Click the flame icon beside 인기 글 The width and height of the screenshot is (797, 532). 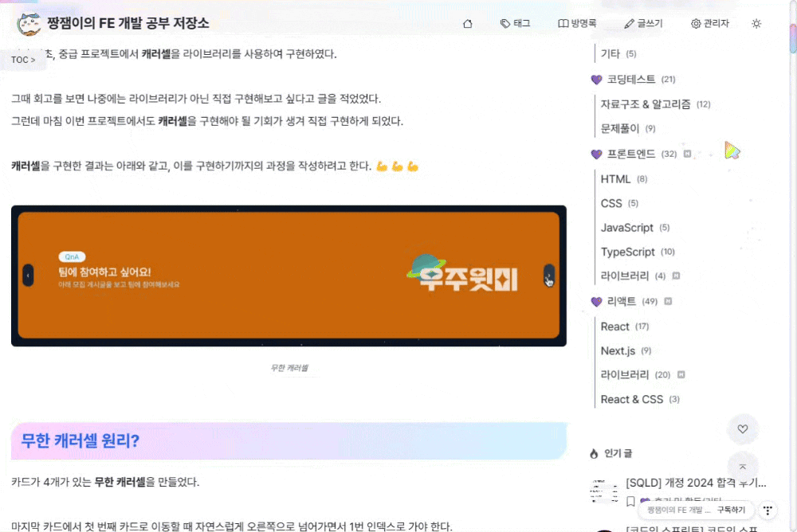tap(594, 454)
